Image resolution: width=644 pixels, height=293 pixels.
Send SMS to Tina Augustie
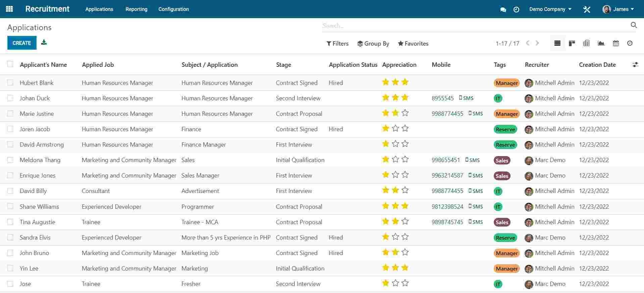(x=476, y=222)
